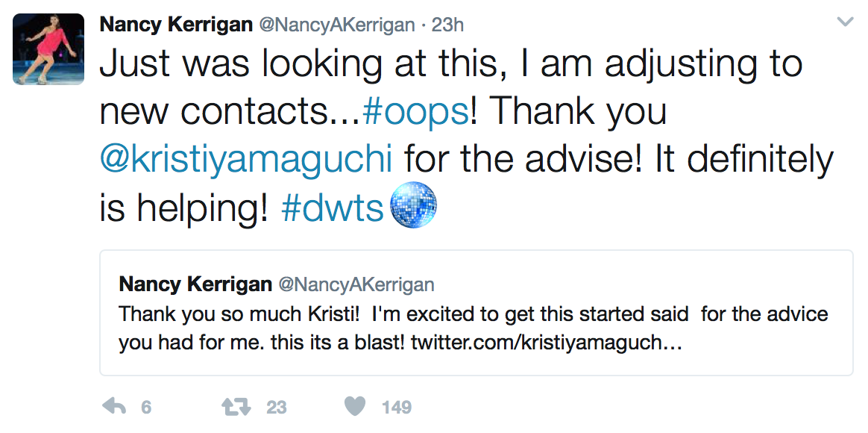Click the bold Nancy Kerrigan author name
This screenshot has height=433, width=868.
pyautogui.click(x=176, y=24)
